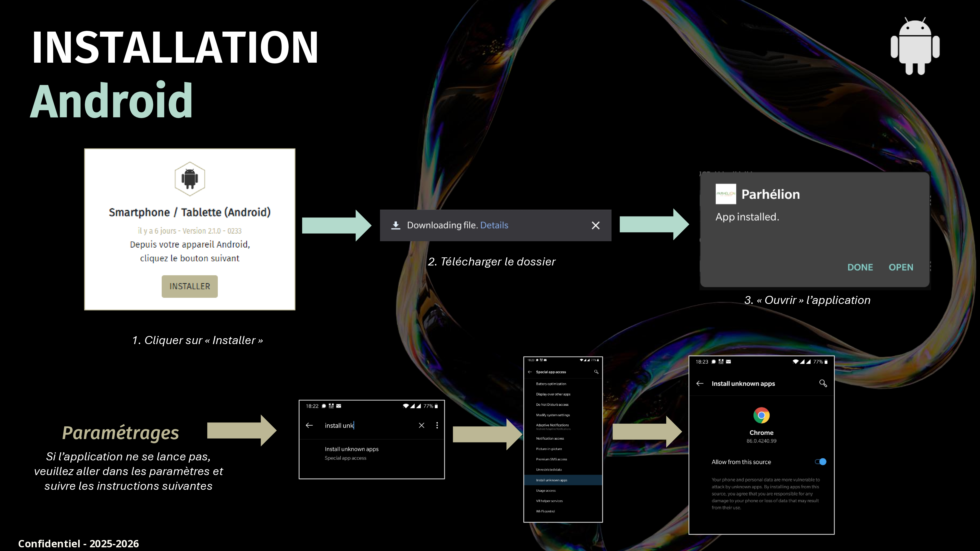The image size is (980, 551).
Task: Dismiss the Downloading file notification
Action: (x=595, y=226)
